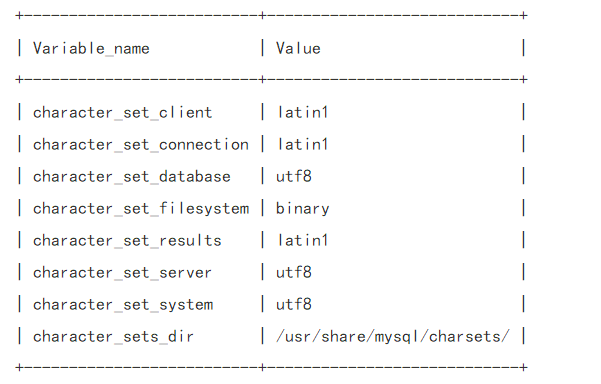Image resolution: width=601 pixels, height=384 pixels.
Task: Select the character_set_system variable name
Action: [x=123, y=305]
